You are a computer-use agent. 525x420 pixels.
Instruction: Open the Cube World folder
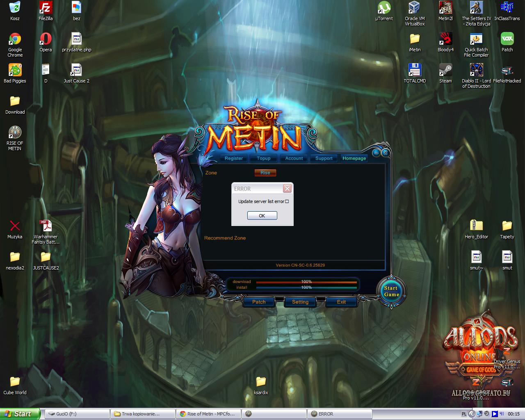(15, 385)
